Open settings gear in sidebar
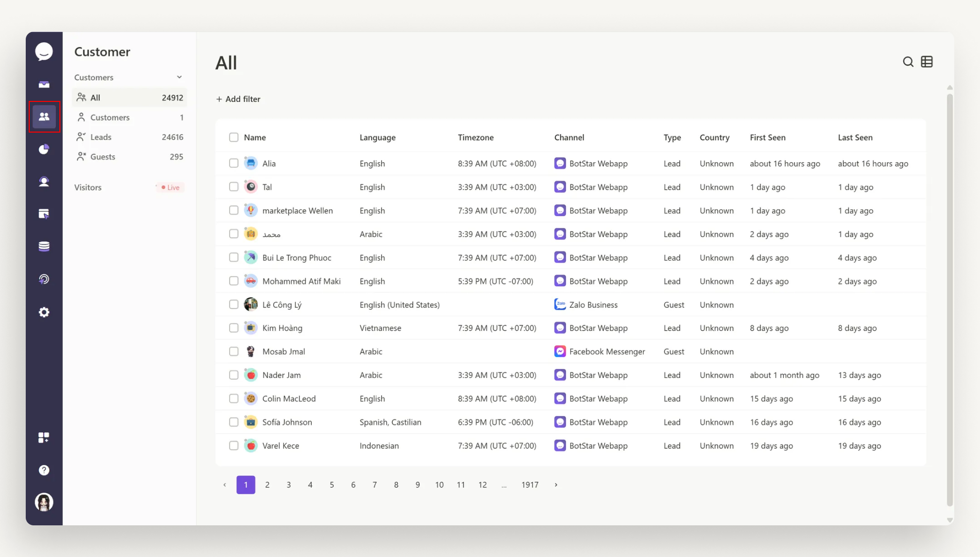Viewport: 980px width, 557px height. pyautogui.click(x=44, y=312)
